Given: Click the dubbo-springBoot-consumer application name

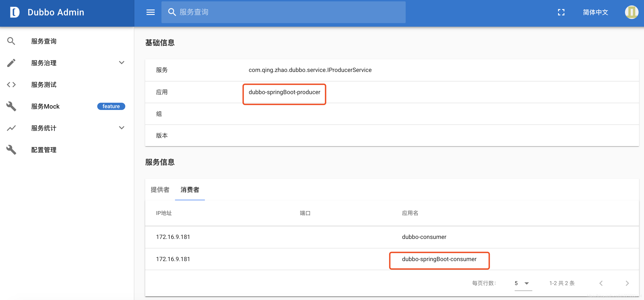Looking at the screenshot, I should click(439, 259).
